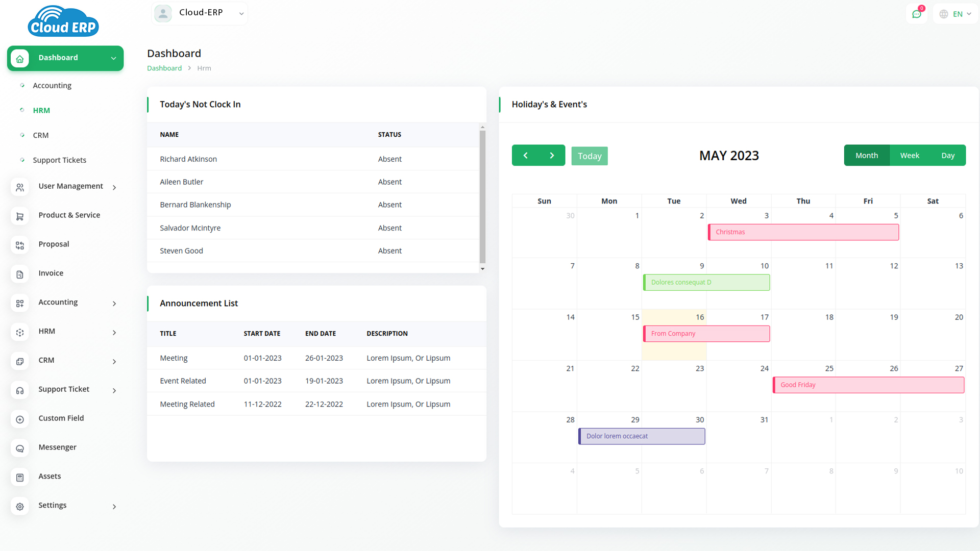Image resolution: width=980 pixels, height=551 pixels.
Task: Open the Custom Field plus icon
Action: point(20,419)
